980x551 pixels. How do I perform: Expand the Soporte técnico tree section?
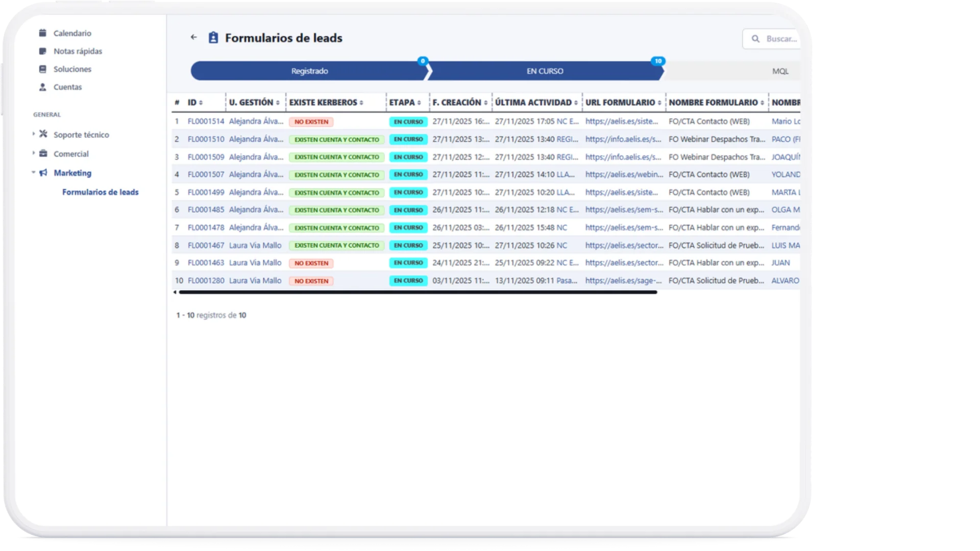34,134
